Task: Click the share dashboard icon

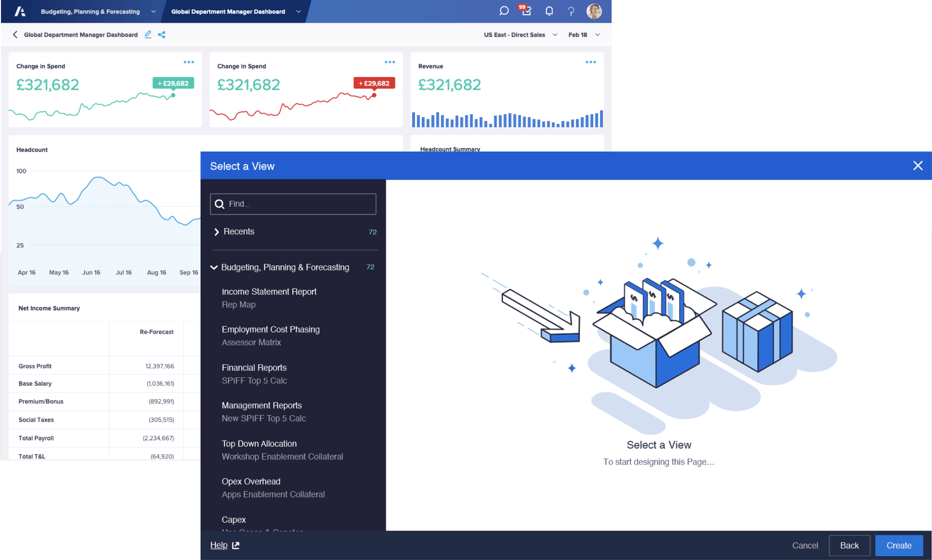Action: point(162,34)
